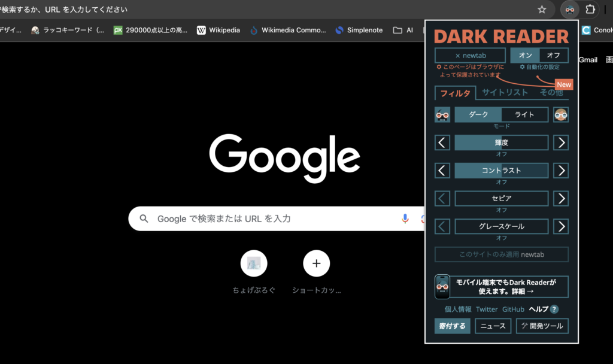This screenshot has width=613, height=364.
Task: Click the 輝度 brightness slider
Action: [502, 142]
